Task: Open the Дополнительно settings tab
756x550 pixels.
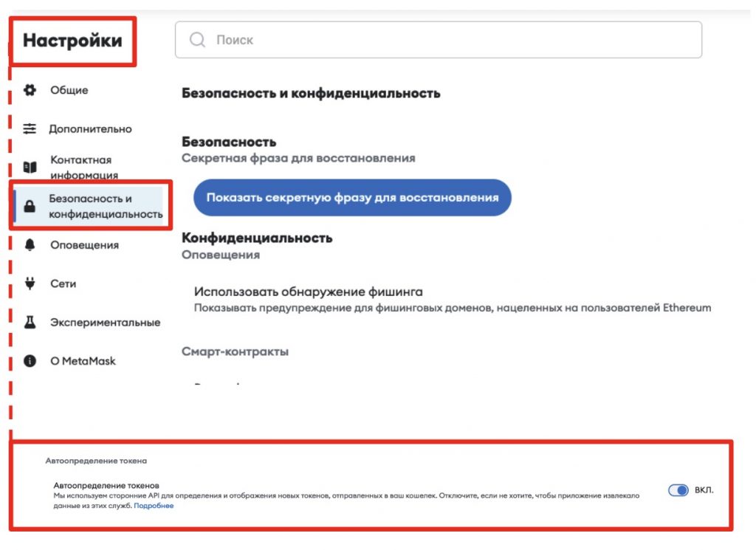Action: [x=90, y=128]
